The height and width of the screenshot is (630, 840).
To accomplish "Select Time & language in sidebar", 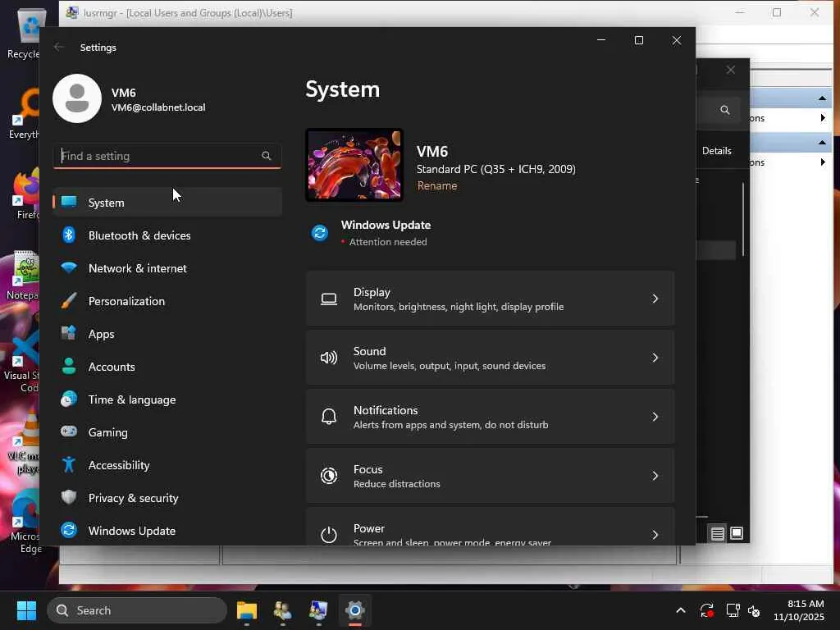I will pyautogui.click(x=167, y=399).
